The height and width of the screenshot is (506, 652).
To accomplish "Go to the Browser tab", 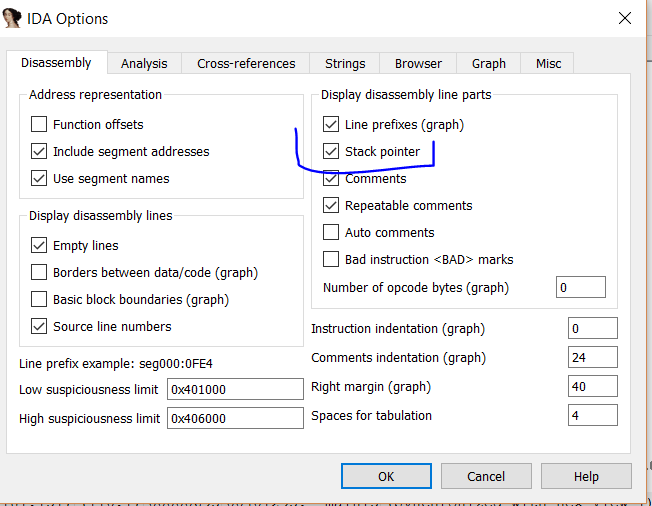I will pyautogui.click(x=418, y=63).
